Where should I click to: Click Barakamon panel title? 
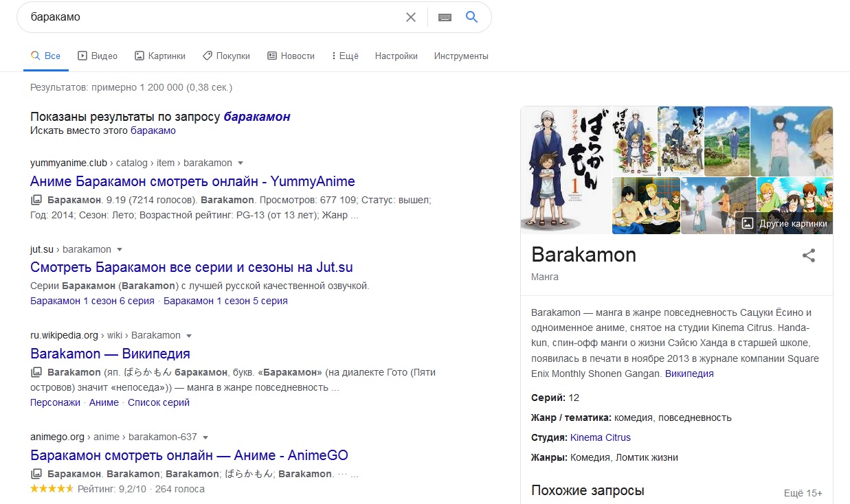pyautogui.click(x=584, y=255)
